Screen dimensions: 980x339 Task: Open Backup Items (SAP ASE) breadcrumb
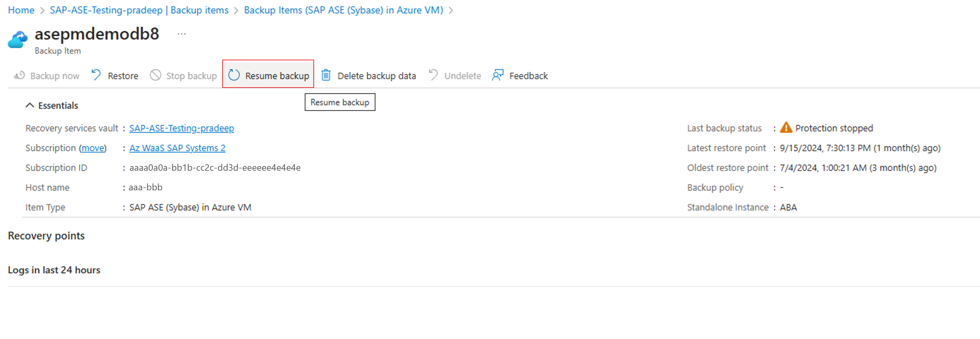[343, 10]
